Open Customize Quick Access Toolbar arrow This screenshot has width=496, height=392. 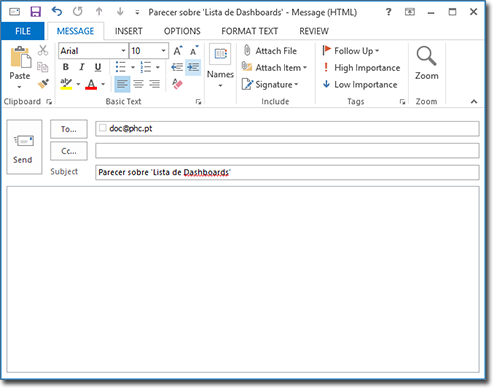pyautogui.click(x=137, y=12)
